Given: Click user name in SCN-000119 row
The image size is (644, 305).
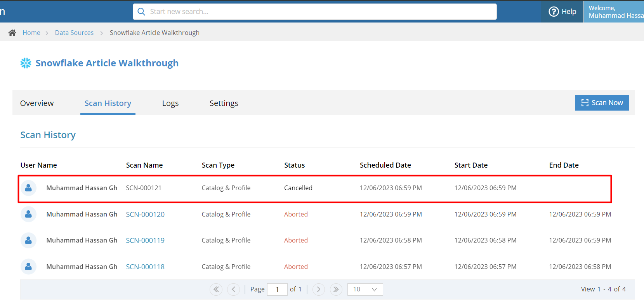Looking at the screenshot, I should tap(82, 240).
